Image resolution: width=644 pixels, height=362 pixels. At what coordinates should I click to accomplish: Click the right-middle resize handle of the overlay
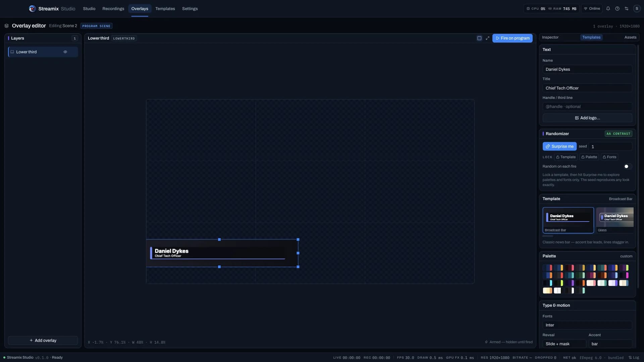(298, 253)
